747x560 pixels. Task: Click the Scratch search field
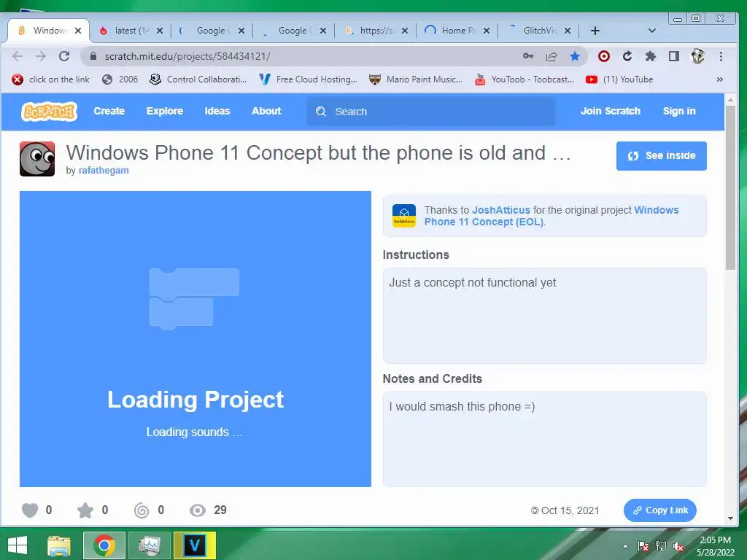pyautogui.click(x=430, y=112)
